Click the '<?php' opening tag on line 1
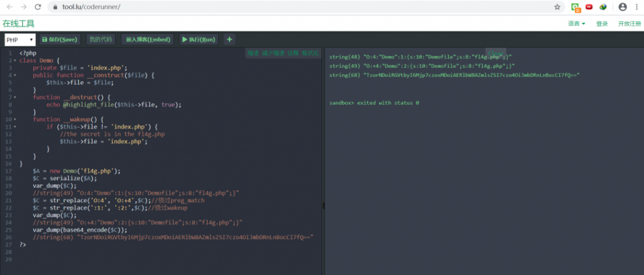The width and height of the screenshot is (644, 275). tap(28, 53)
